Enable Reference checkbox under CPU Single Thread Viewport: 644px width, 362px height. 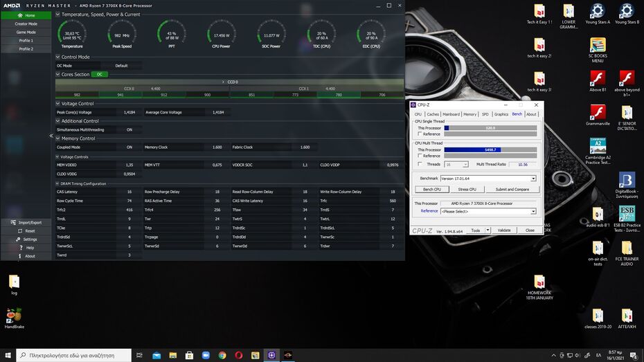[420, 134]
